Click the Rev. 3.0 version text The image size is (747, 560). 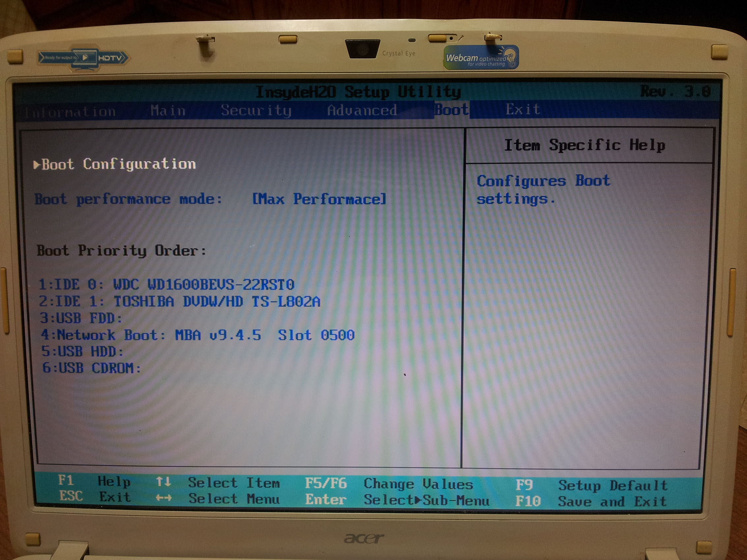[x=675, y=92]
